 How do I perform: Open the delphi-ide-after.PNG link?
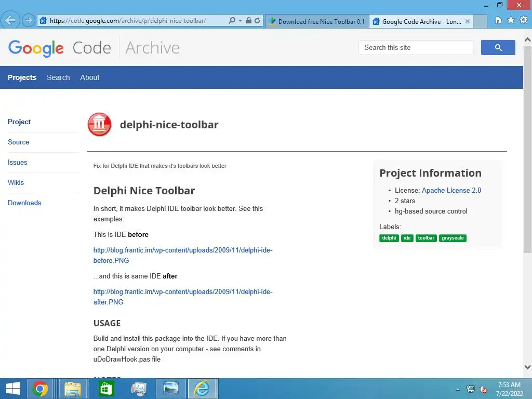coord(183,297)
